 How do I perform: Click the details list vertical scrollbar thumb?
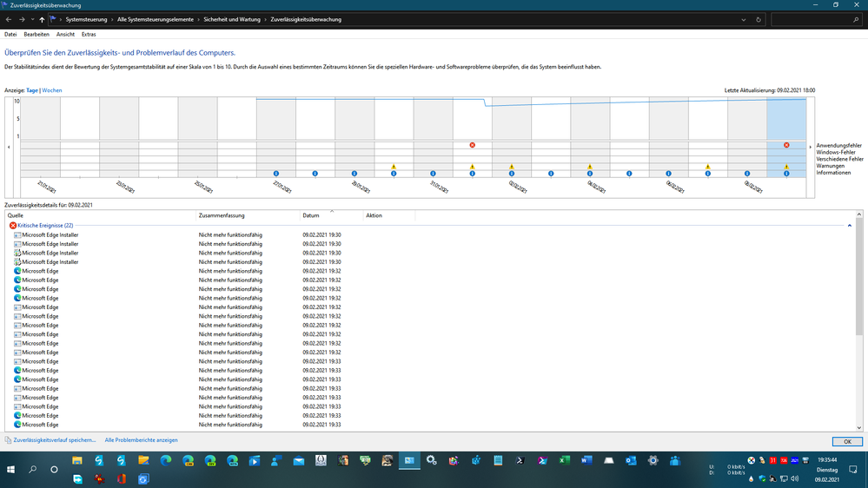858,277
